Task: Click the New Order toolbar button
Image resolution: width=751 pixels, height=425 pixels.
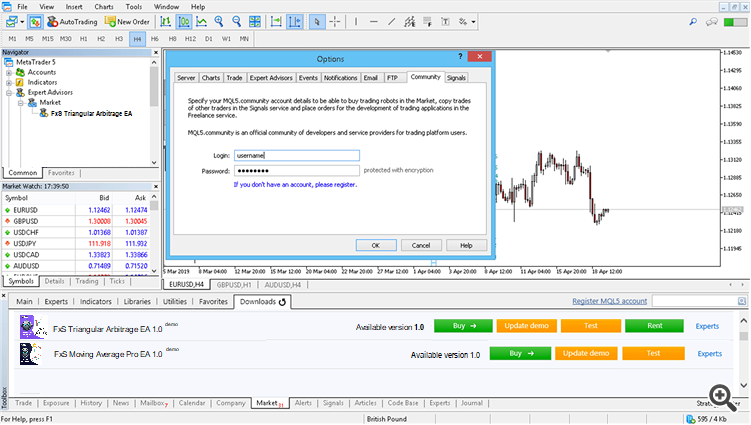Action: [127, 22]
